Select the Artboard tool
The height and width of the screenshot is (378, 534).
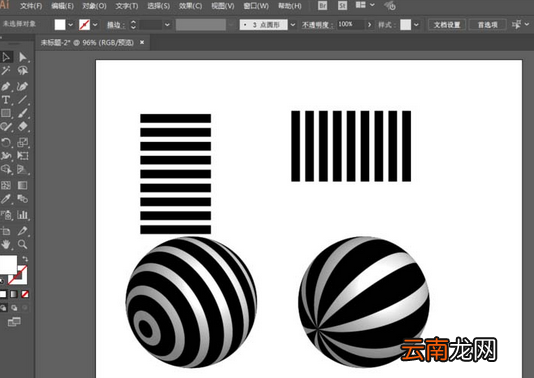tap(6, 231)
